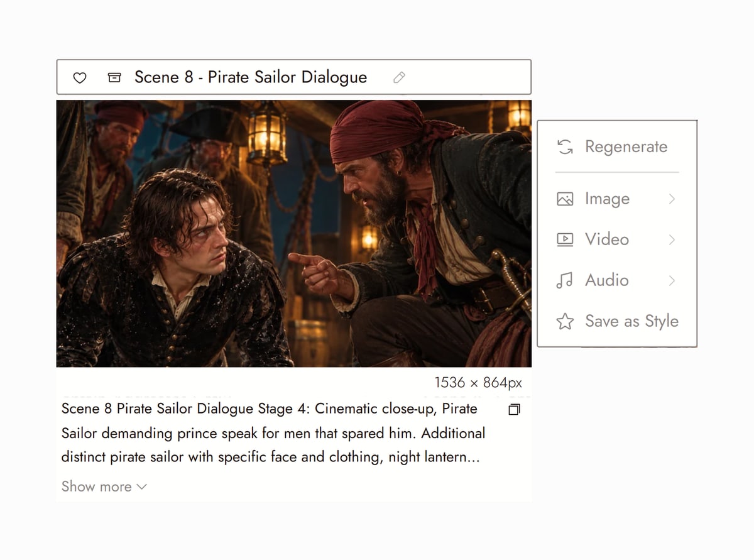Expand the Image submenu arrow
This screenshot has height=560, width=754.
point(672,199)
